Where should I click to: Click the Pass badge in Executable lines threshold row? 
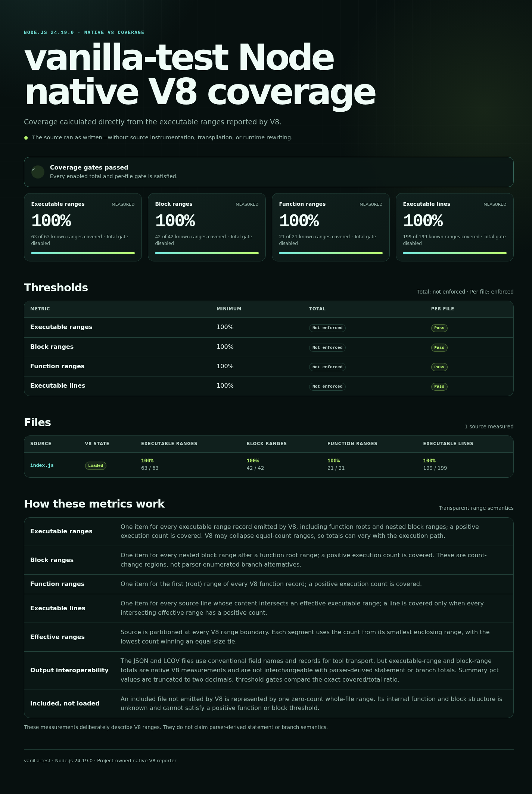coord(439,387)
